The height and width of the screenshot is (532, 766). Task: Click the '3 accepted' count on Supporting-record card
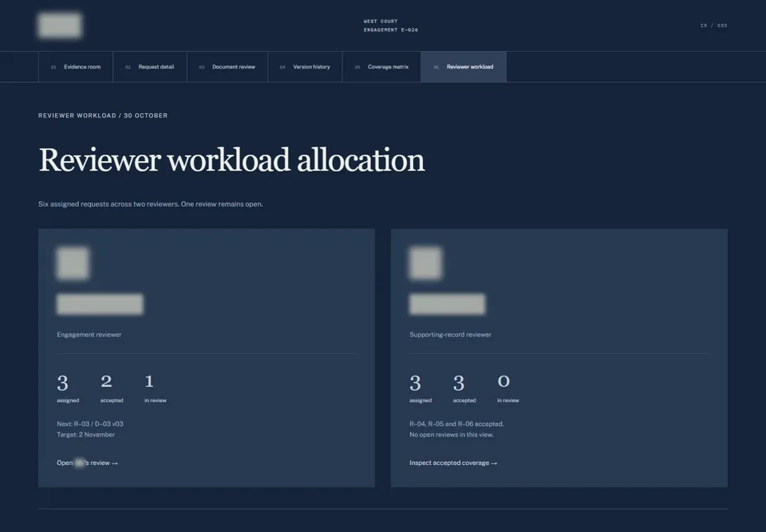point(464,388)
